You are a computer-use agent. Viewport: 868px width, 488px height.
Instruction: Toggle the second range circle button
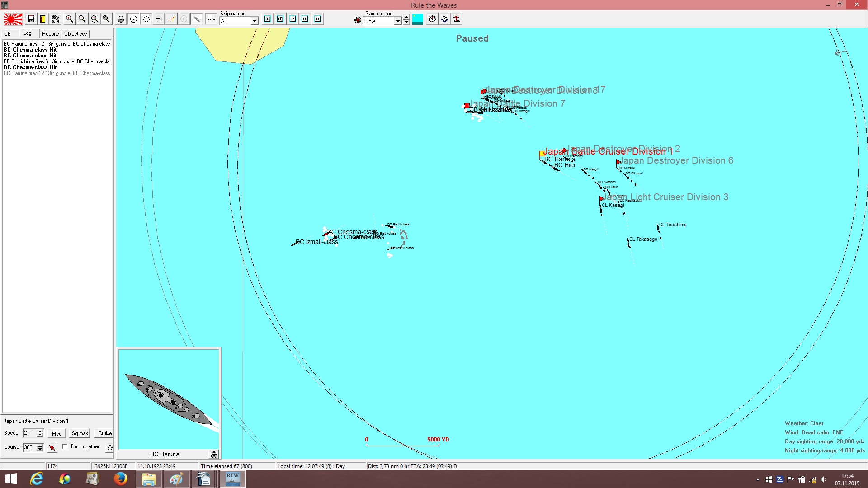tap(146, 19)
